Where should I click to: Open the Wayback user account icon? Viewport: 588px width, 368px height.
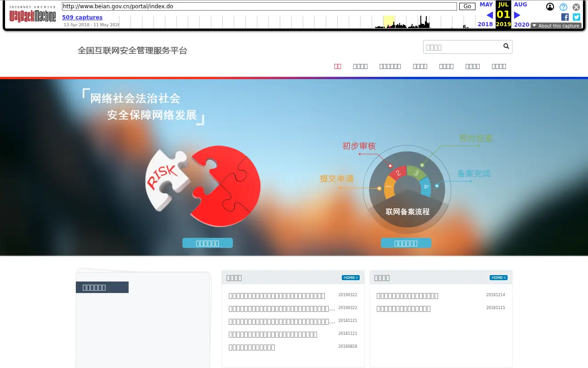point(550,7)
